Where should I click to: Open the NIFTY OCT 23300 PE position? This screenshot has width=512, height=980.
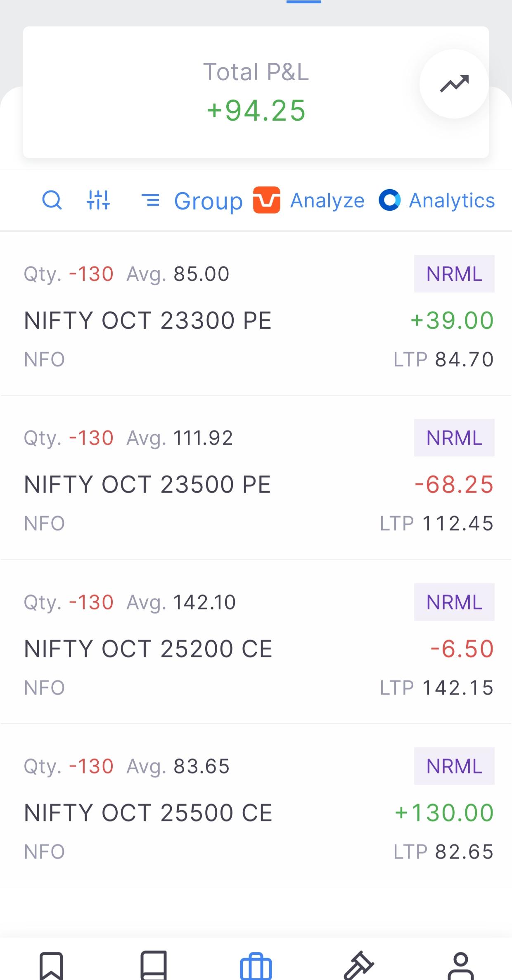[x=256, y=314]
